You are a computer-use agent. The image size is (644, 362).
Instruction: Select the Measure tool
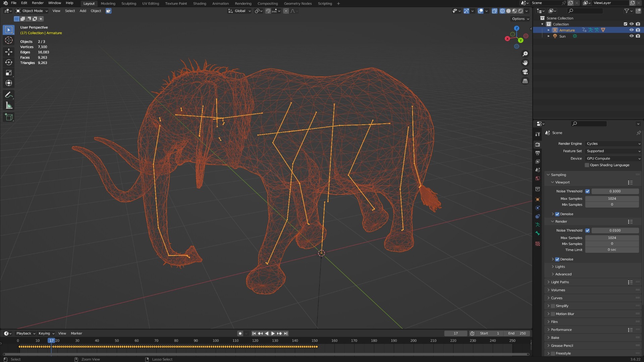pyautogui.click(x=9, y=106)
